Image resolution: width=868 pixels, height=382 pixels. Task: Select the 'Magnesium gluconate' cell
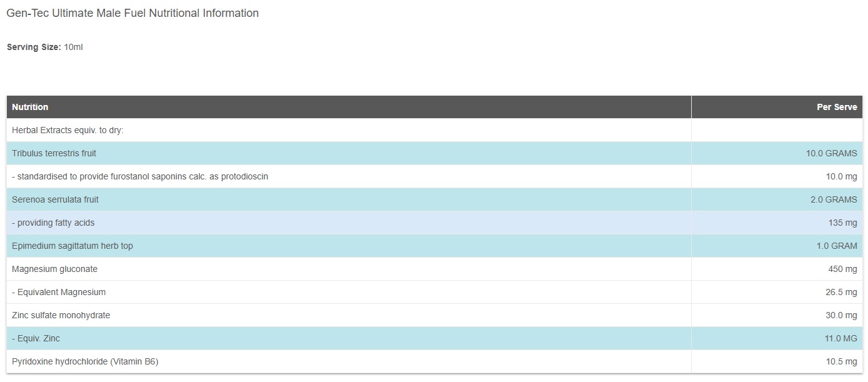(x=349, y=269)
